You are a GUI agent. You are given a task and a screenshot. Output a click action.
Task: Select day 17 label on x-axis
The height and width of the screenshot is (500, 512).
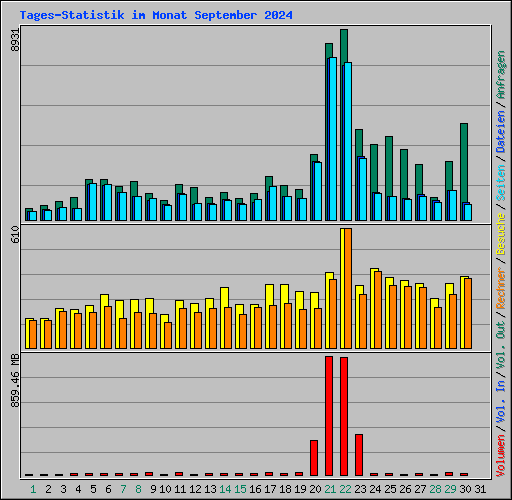click(x=270, y=489)
